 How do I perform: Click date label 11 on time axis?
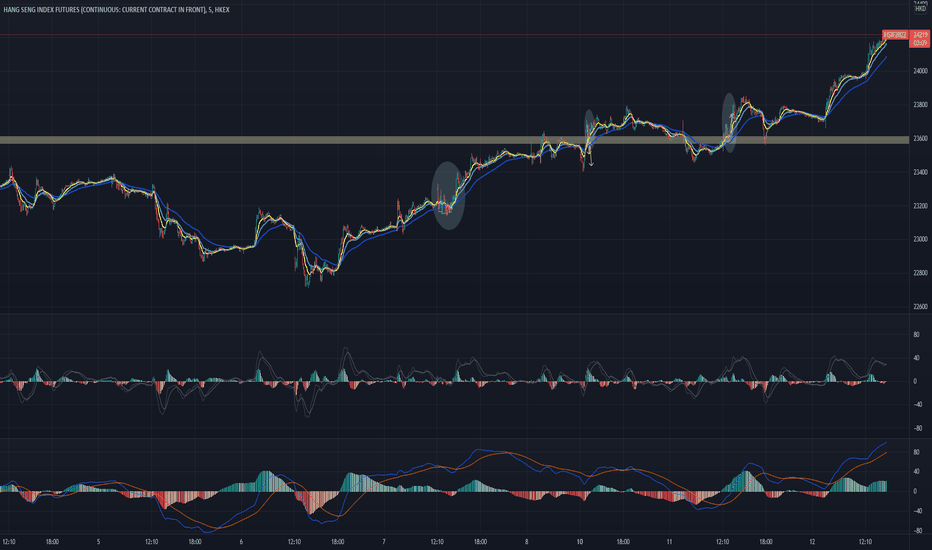coord(669,542)
